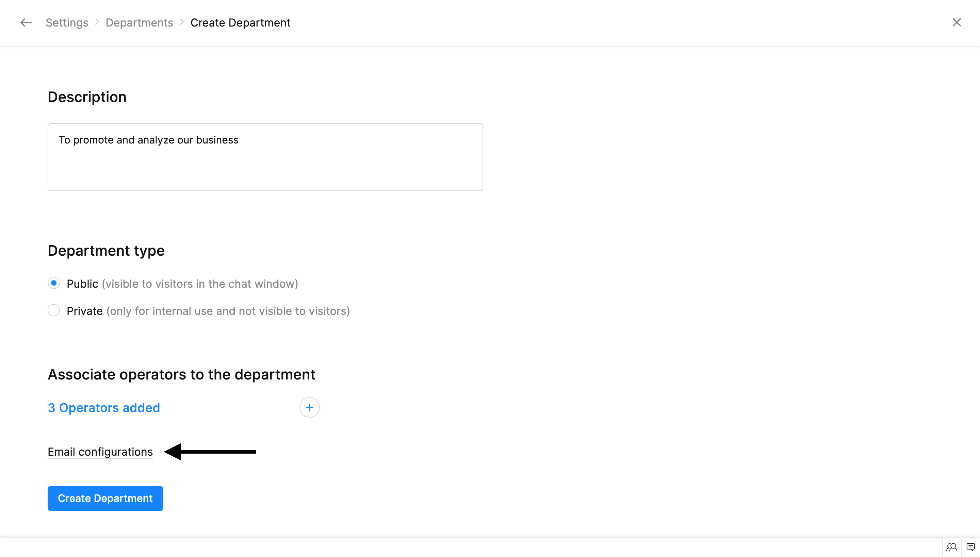The image size is (980, 557).
Task: Go to Departments in the breadcrumb
Action: point(140,22)
